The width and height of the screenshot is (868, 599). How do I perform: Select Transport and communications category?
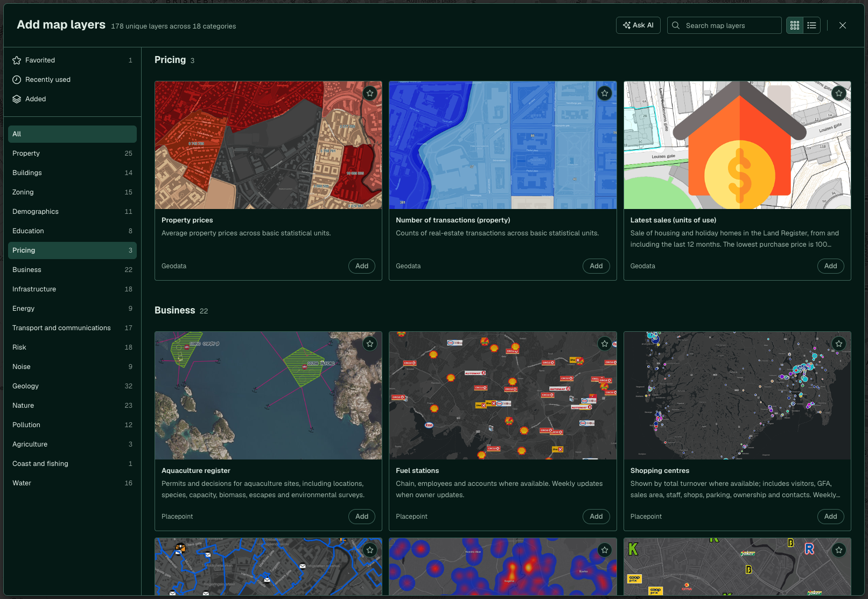[x=72, y=328]
